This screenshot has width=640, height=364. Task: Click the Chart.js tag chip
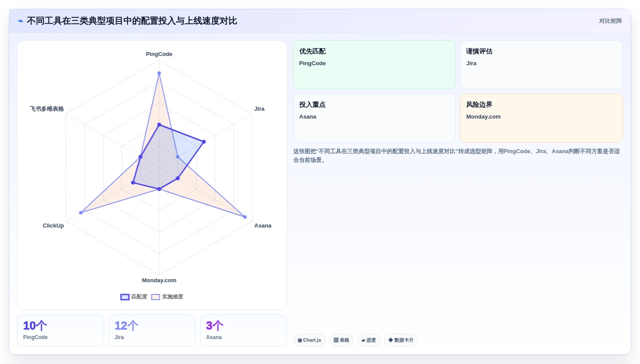309,340
